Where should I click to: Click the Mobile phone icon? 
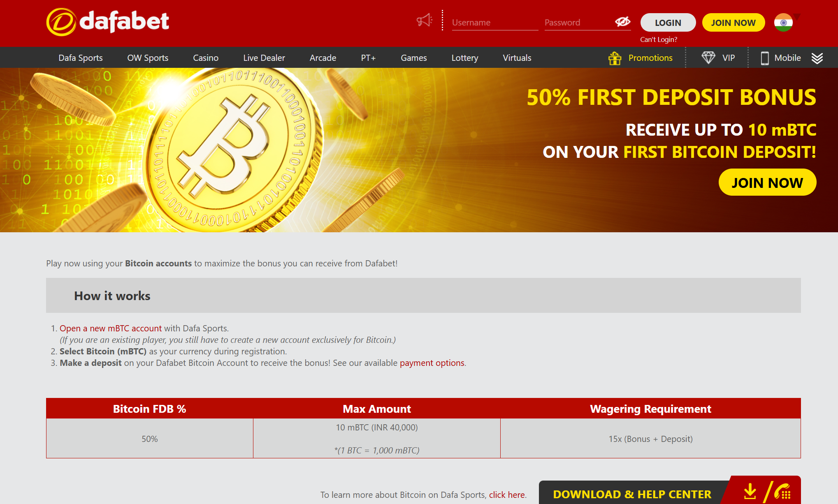pyautogui.click(x=764, y=58)
